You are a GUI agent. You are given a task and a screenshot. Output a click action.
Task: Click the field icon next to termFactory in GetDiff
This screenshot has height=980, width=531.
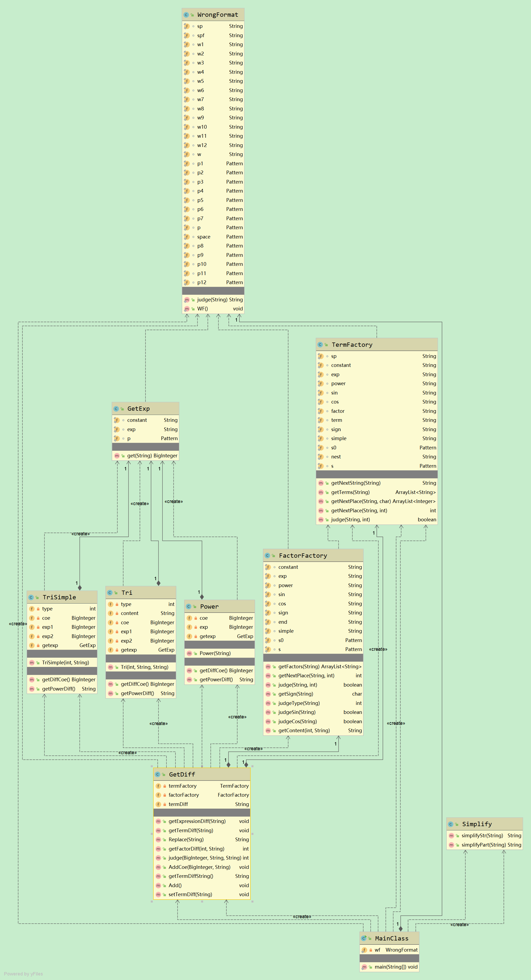pyautogui.click(x=158, y=786)
